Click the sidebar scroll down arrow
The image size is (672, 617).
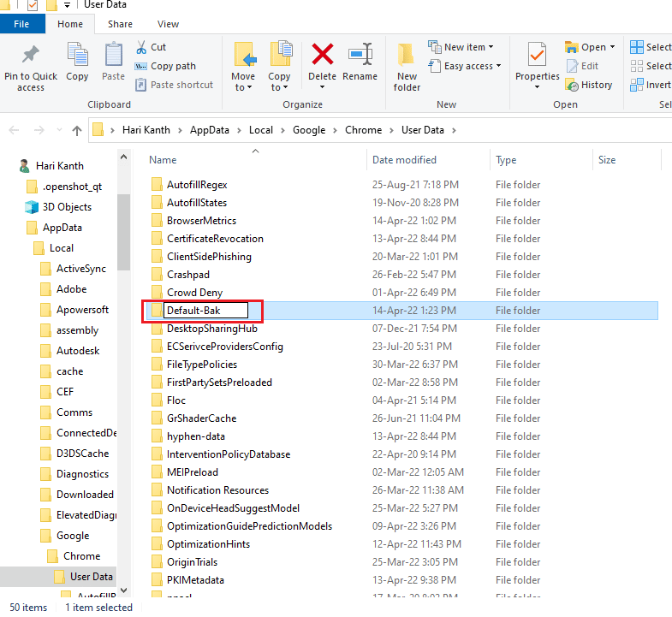(x=123, y=590)
